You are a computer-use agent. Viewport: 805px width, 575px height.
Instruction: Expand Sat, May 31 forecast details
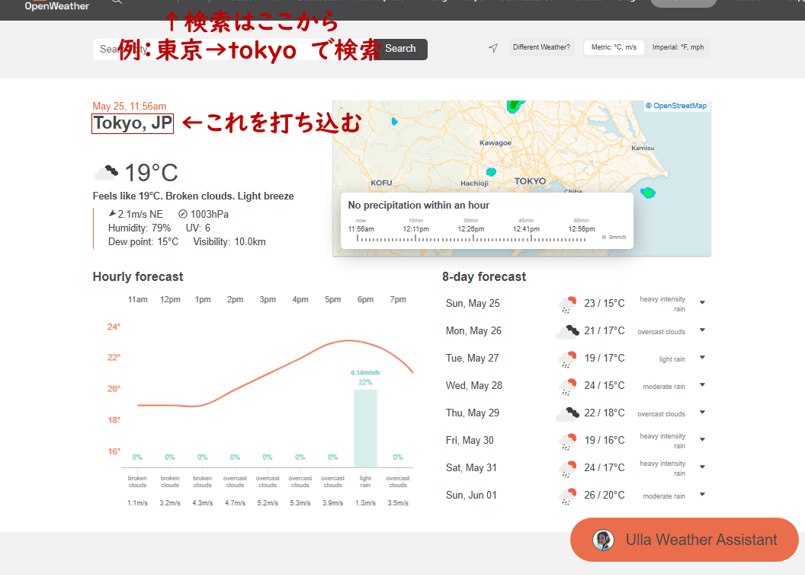[702, 467]
